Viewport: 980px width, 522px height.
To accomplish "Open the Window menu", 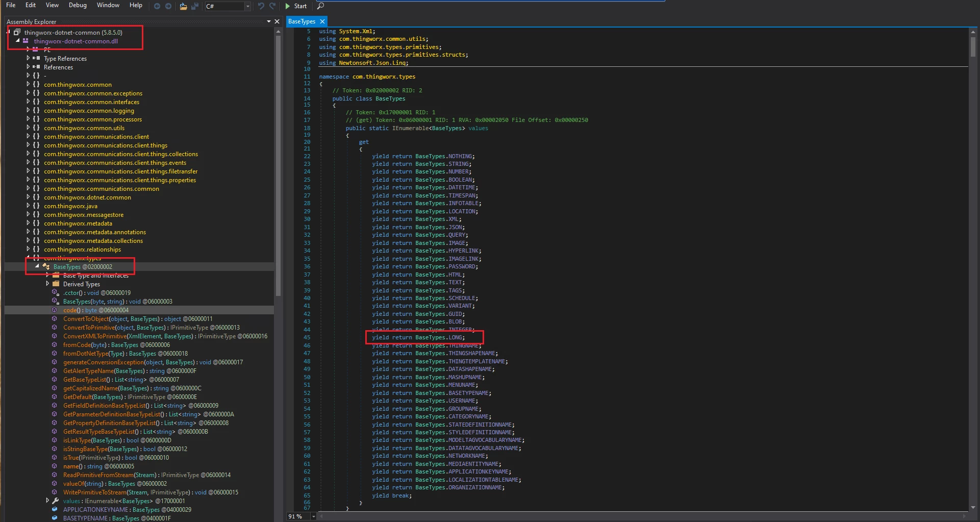I will click(x=108, y=5).
